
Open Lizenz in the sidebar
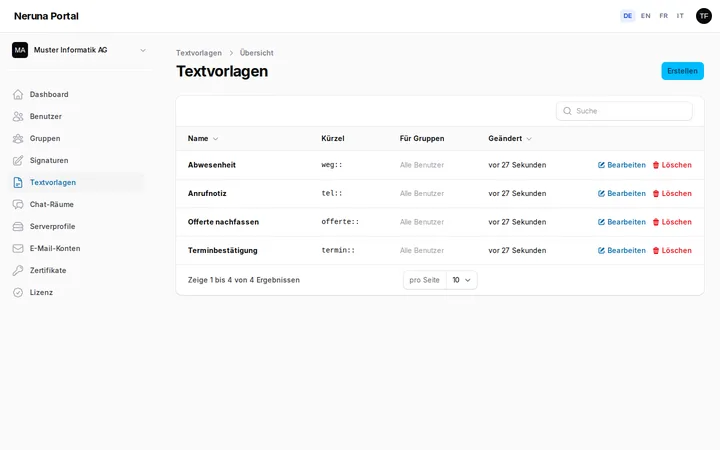pyautogui.click(x=77, y=293)
